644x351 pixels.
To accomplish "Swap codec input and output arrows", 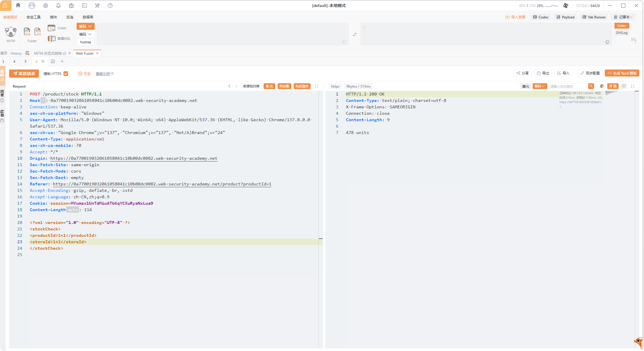I will tap(355, 34).
